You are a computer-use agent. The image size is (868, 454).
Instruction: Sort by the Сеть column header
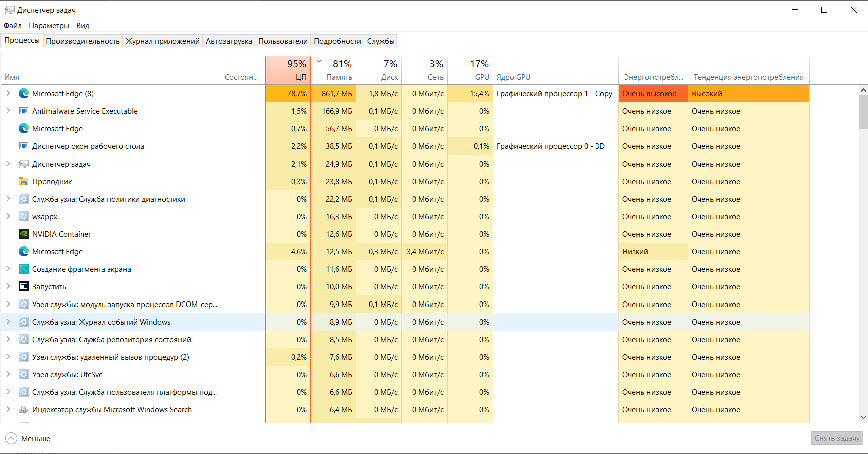pyautogui.click(x=425, y=70)
